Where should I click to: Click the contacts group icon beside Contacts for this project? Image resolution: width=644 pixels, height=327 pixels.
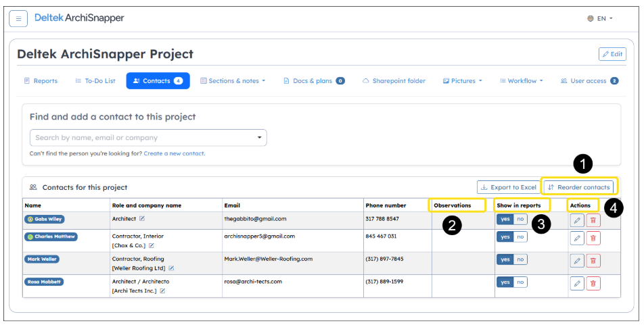(33, 188)
